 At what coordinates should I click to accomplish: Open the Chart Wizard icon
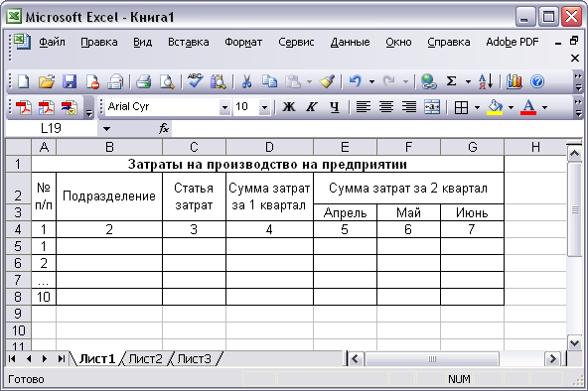(514, 81)
